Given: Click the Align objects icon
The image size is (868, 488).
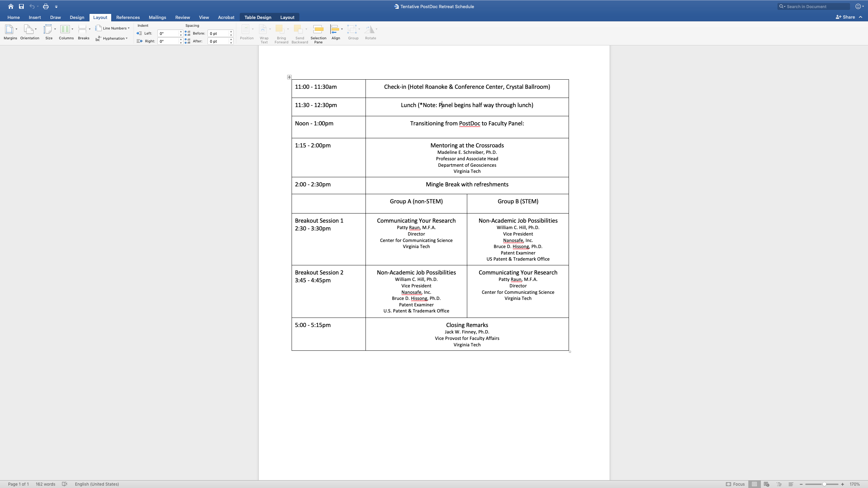Looking at the screenshot, I should pyautogui.click(x=335, y=29).
